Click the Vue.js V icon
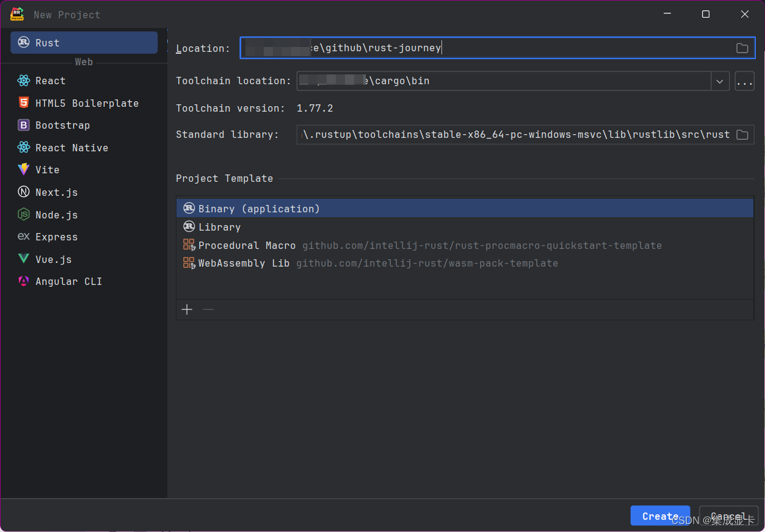Screen dimensions: 765x532 coord(24,259)
